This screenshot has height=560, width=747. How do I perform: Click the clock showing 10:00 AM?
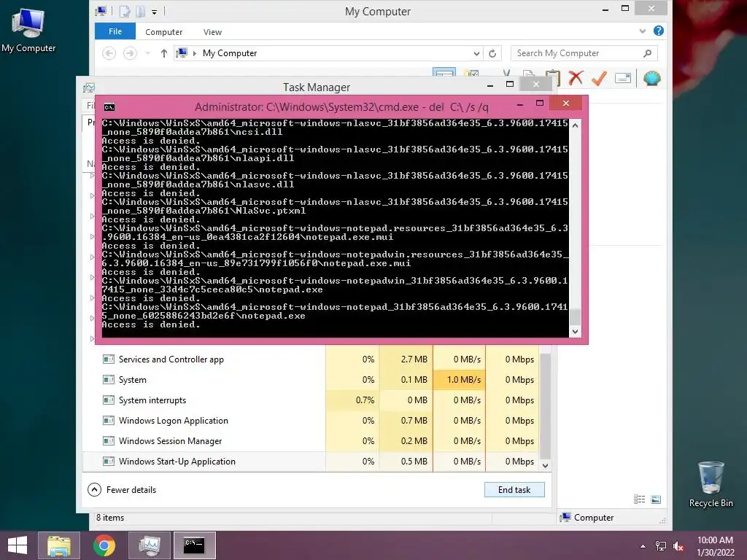tap(715, 540)
